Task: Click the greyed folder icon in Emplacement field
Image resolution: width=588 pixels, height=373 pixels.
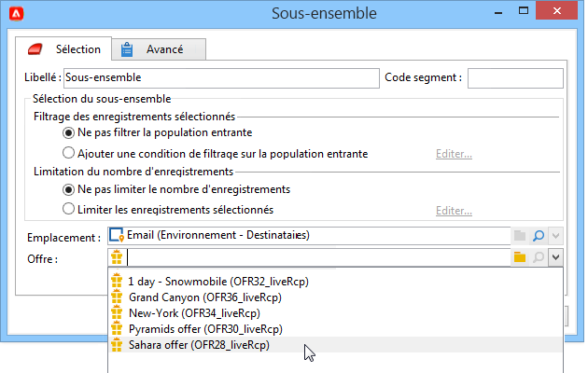Action: point(521,235)
